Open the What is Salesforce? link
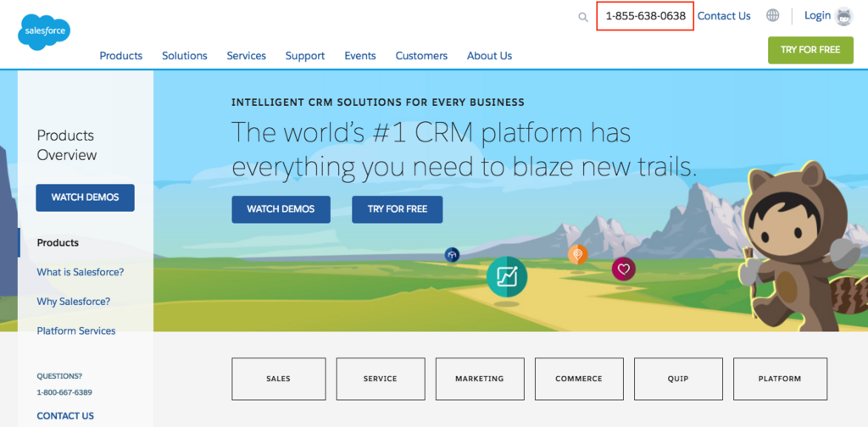868x427 pixels. (81, 272)
